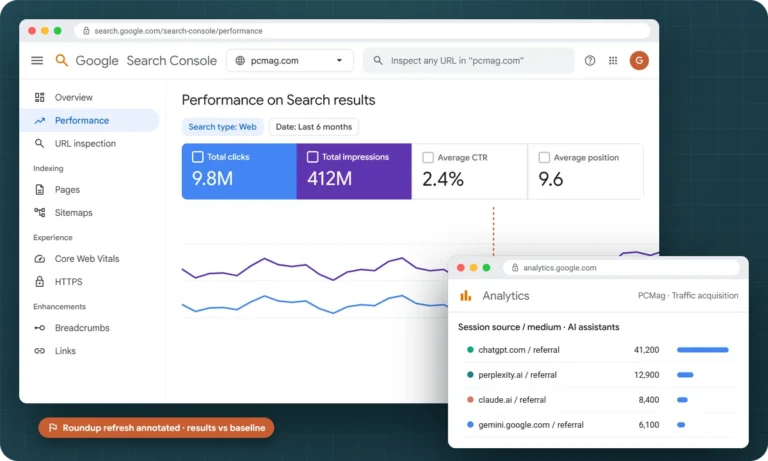Click the flag icon in the orange banner

(53, 428)
